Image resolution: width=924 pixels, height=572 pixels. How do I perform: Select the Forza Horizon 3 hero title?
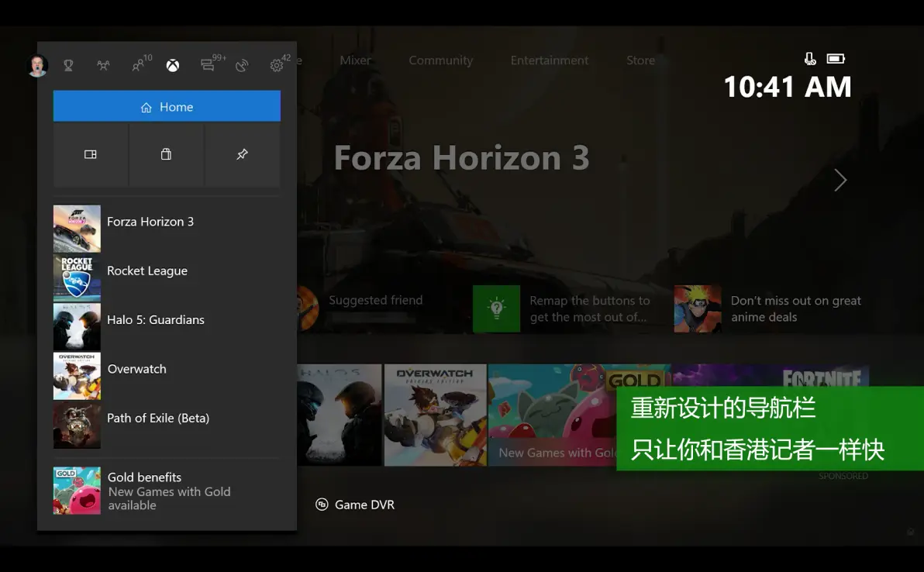point(461,158)
